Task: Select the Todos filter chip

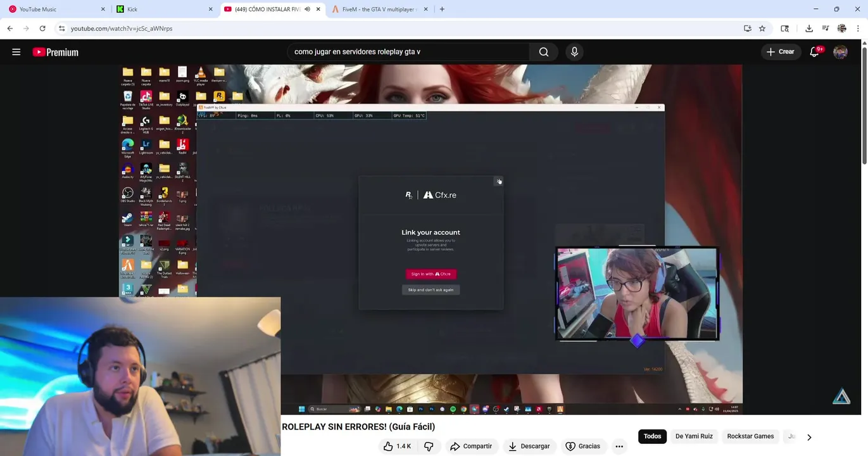Action: (652, 436)
